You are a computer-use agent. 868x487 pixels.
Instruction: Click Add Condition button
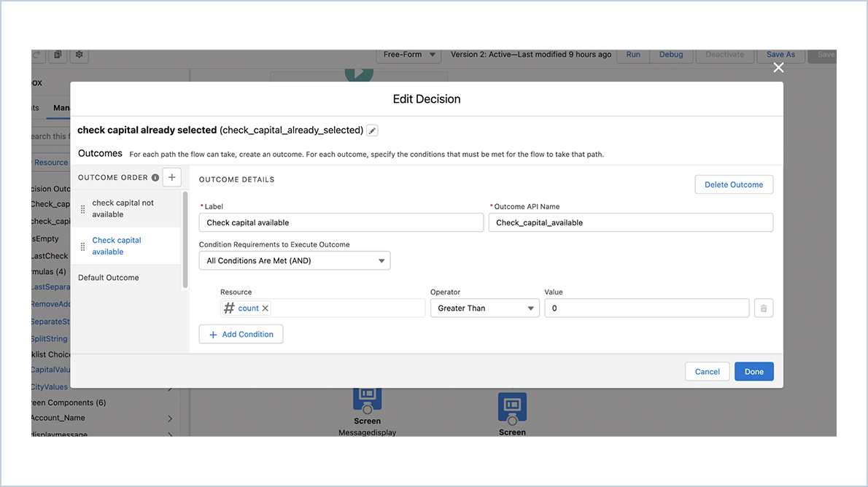tap(241, 335)
